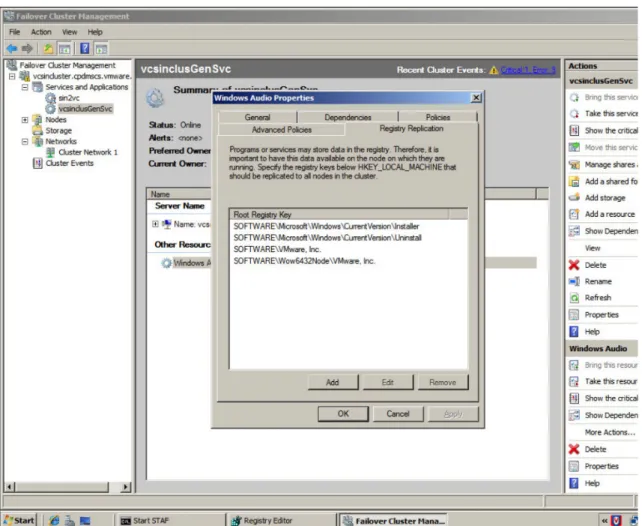Click the Apply button

tap(453, 414)
